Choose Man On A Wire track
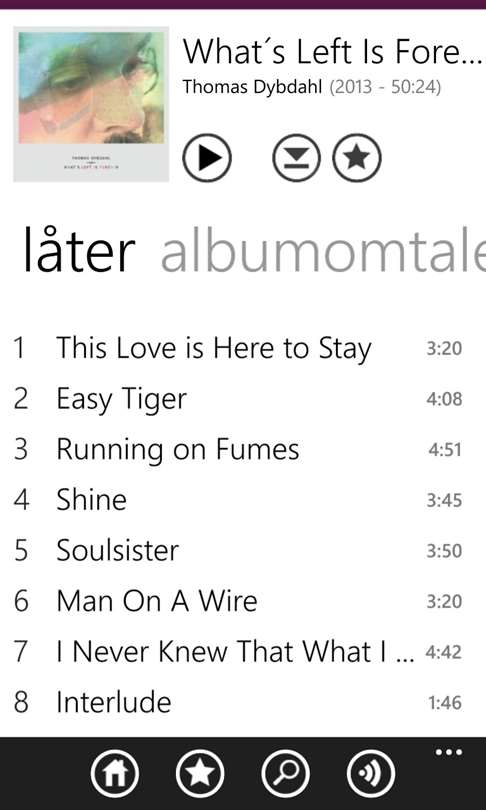This screenshot has height=810, width=486. [x=238, y=601]
